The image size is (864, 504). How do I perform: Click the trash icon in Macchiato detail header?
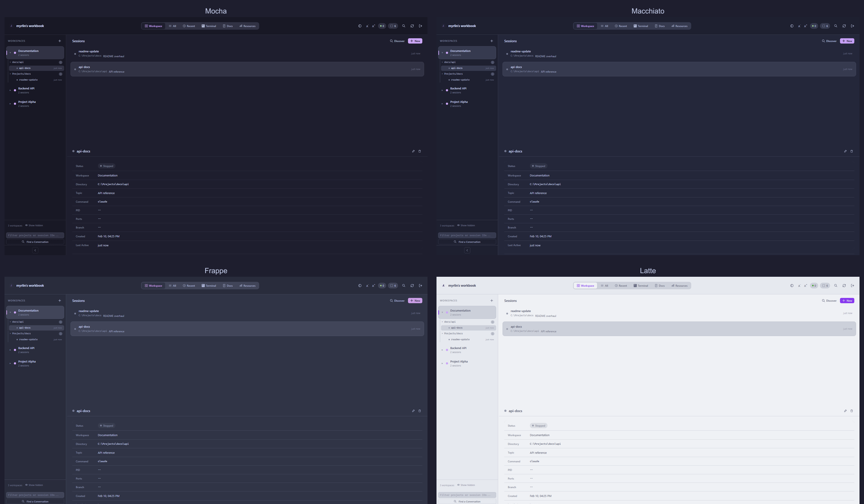(852, 151)
